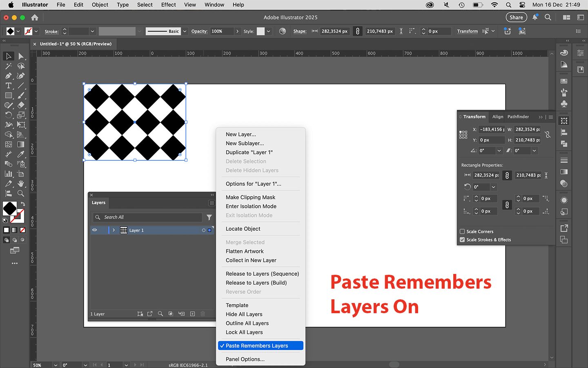Expand Layer 1 sublayers chevron
588x368 pixels.
point(114,230)
